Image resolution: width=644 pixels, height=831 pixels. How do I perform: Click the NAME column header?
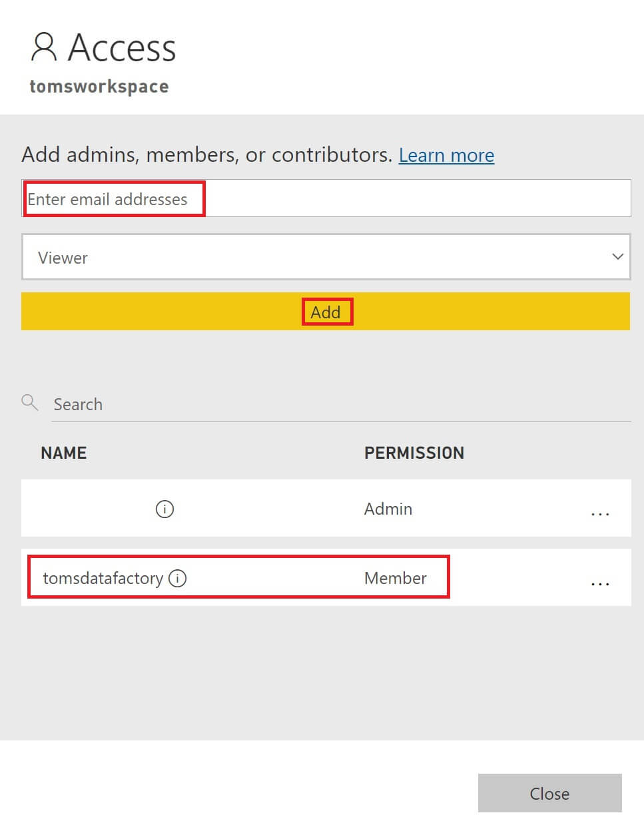point(63,453)
